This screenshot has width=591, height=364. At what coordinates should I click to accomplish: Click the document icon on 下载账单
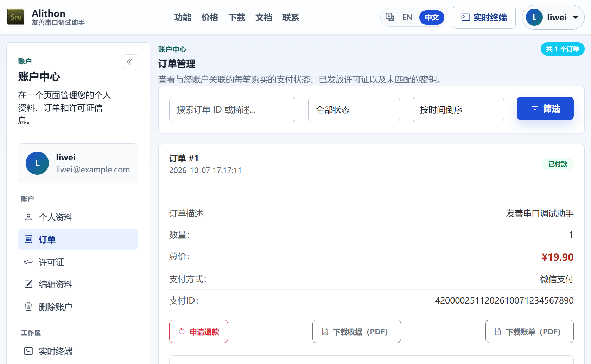(x=498, y=332)
